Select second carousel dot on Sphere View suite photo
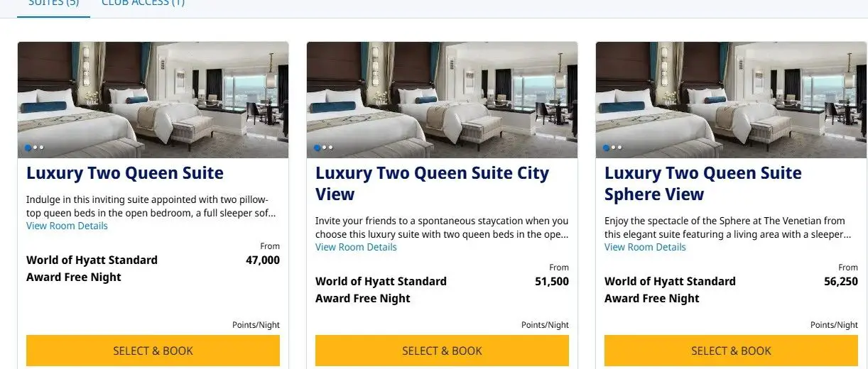Image resolution: width=868 pixels, height=369 pixels. click(x=613, y=148)
